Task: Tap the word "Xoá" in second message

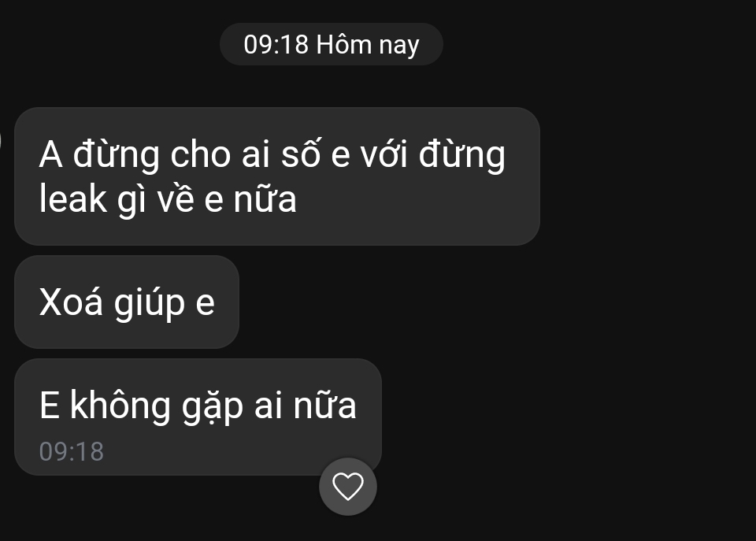Action: coord(71,302)
